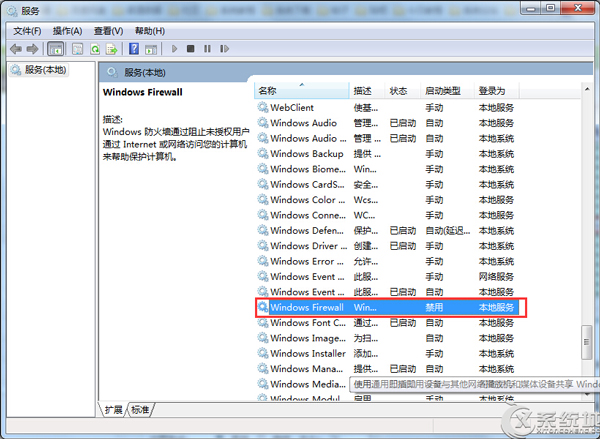
Task: Select the WebClient service name
Action: (292, 108)
